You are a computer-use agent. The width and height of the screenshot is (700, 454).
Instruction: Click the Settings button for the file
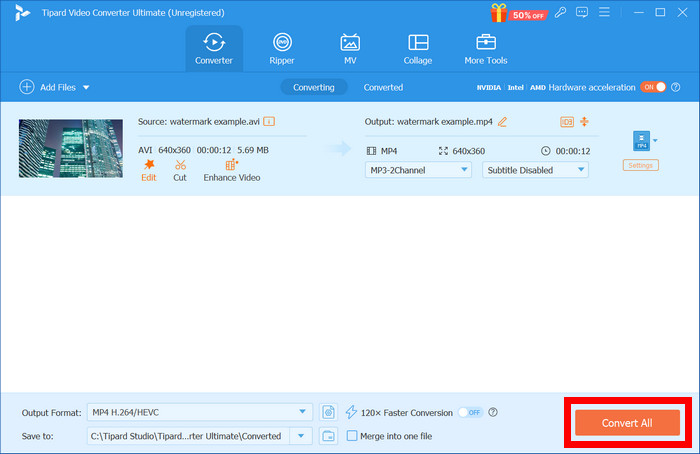pyautogui.click(x=641, y=166)
